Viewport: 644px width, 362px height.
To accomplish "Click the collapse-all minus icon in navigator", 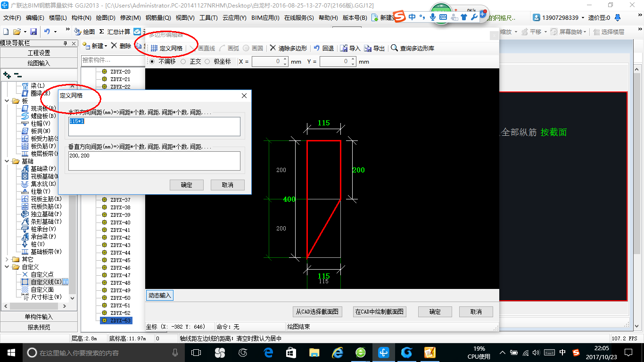I will 17,74.
